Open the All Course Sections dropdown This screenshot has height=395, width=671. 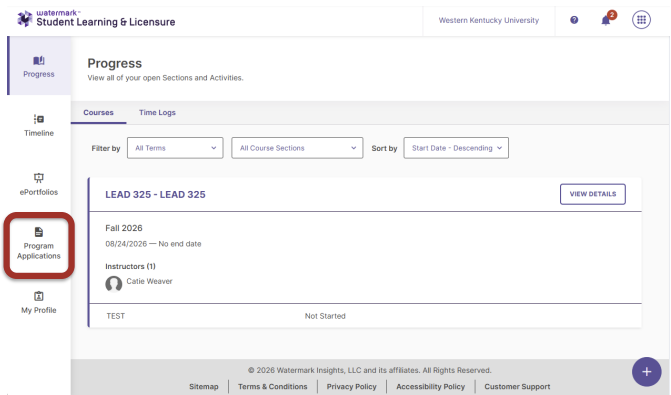click(297, 148)
